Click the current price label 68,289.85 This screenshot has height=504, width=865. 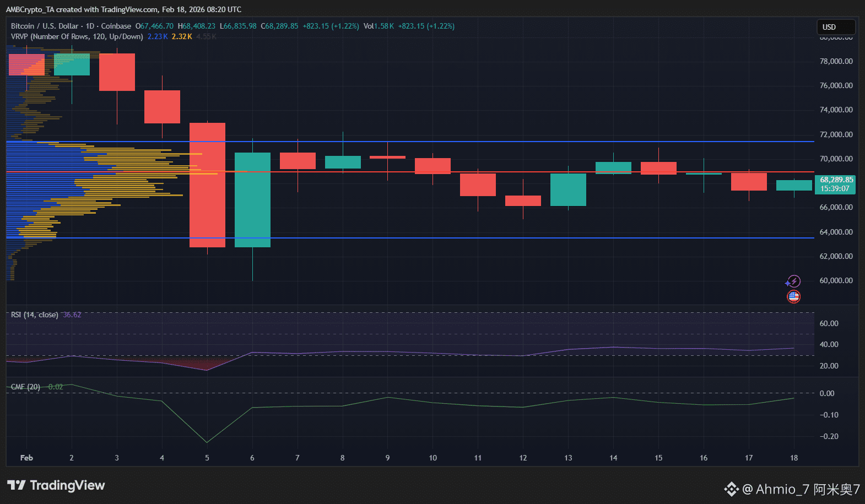[836, 180]
